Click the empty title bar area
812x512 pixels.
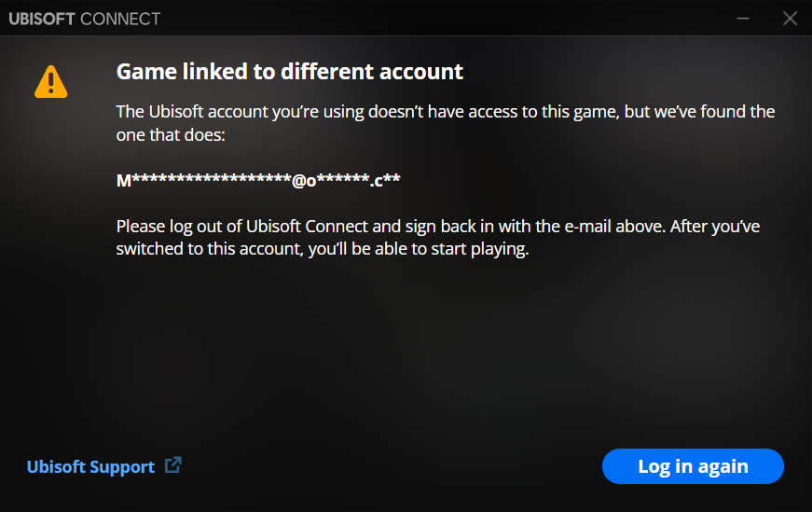click(420, 19)
